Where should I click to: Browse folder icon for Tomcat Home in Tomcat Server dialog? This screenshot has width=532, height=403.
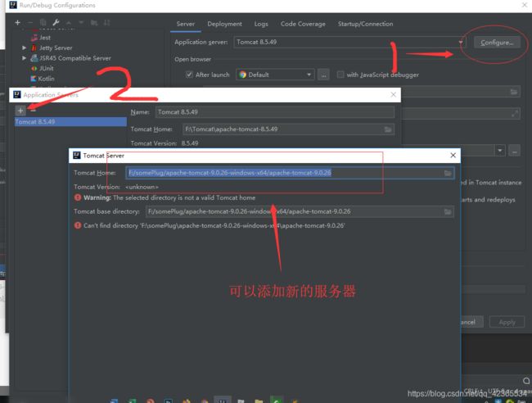point(448,173)
